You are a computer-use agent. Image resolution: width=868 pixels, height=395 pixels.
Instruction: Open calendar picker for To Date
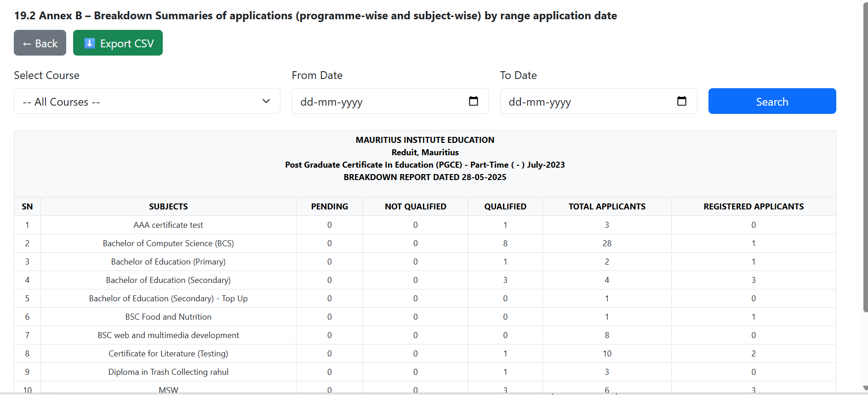click(x=681, y=101)
